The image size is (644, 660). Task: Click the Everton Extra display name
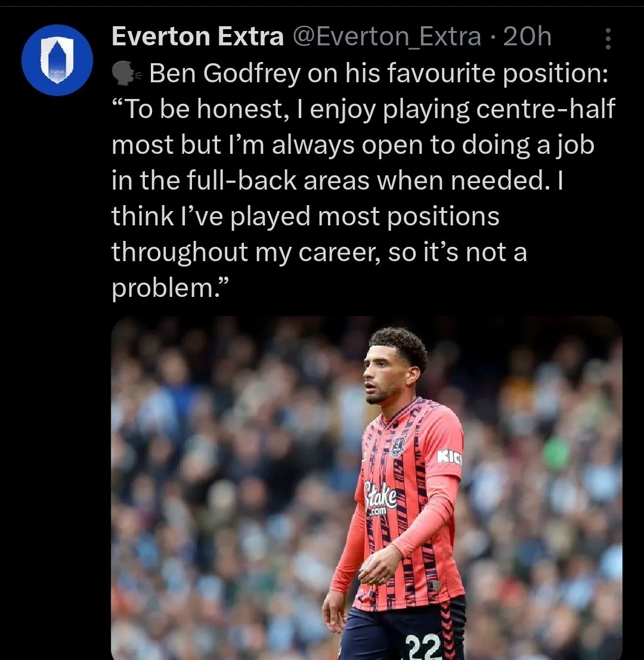[x=197, y=38]
